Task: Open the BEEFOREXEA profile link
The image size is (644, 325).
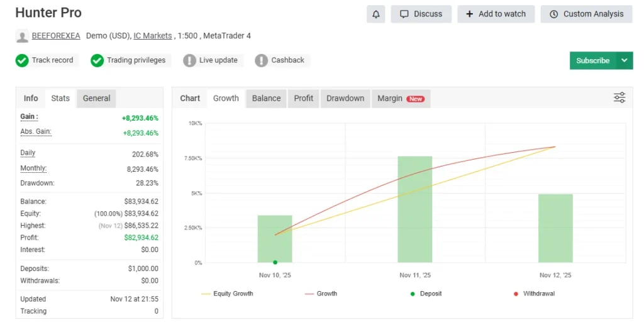Action: point(56,36)
